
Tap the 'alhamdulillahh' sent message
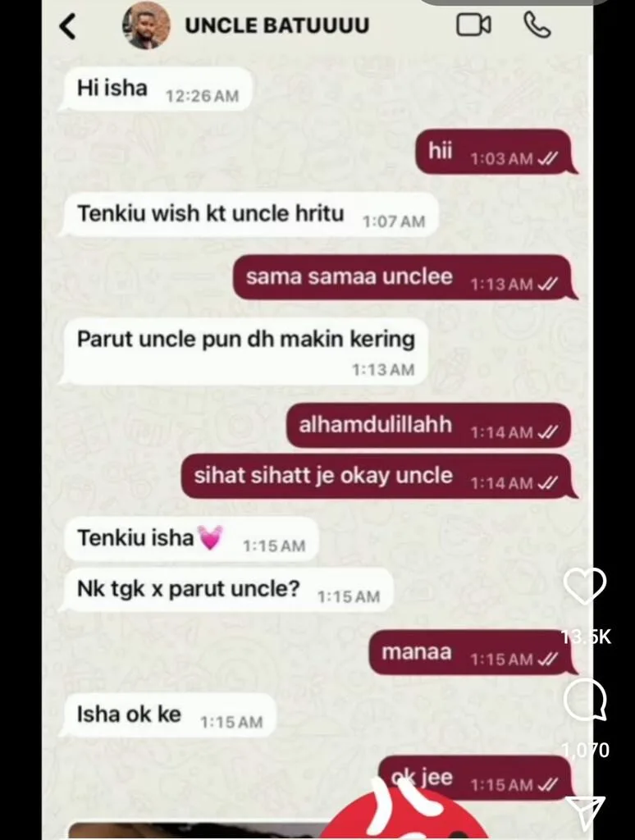(429, 426)
